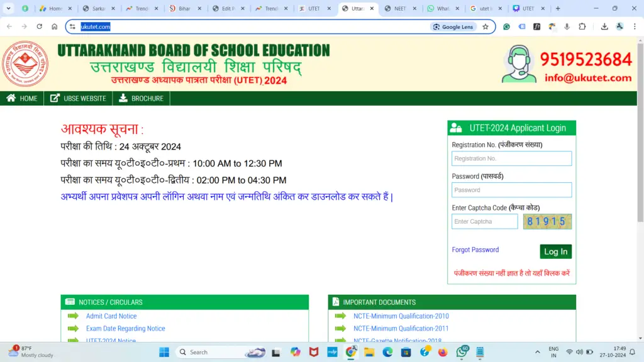Image resolution: width=644 pixels, height=362 pixels.
Task: Bookmark this tab with the star icon
Action: 486,26
